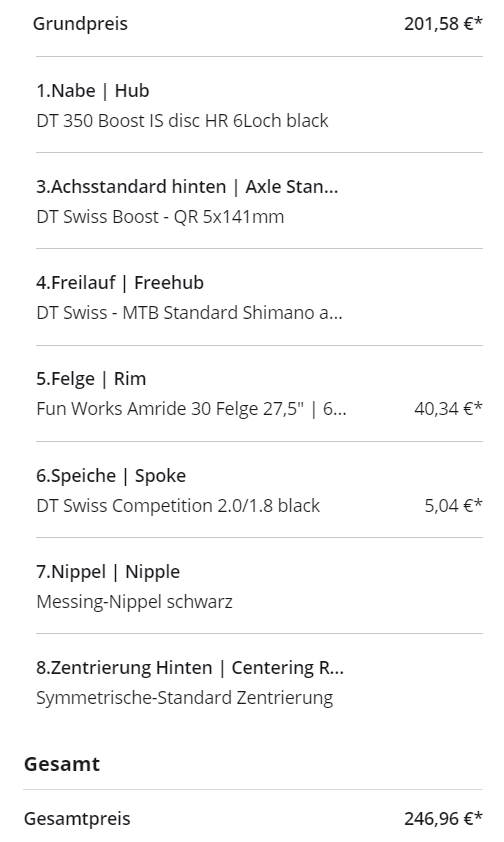The width and height of the screenshot is (504, 842).
Task: Select the 1.Nabe | Hub heading
Action: point(92,91)
